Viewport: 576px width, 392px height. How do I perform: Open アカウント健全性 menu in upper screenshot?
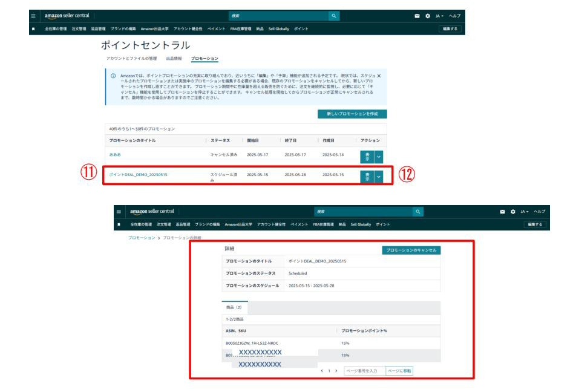pyautogui.click(x=188, y=28)
